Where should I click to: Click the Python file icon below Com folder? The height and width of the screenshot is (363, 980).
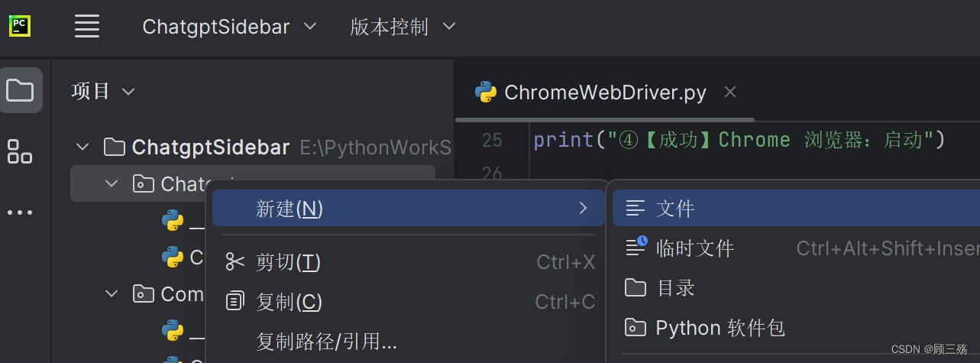tap(173, 330)
